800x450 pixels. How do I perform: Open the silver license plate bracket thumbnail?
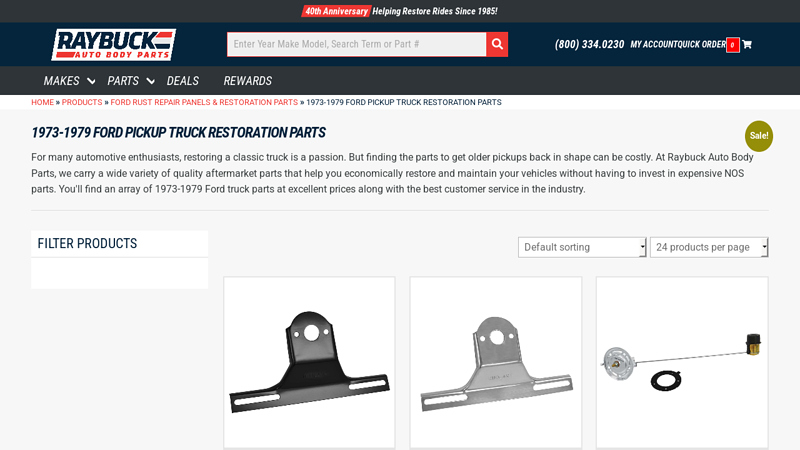pos(496,362)
